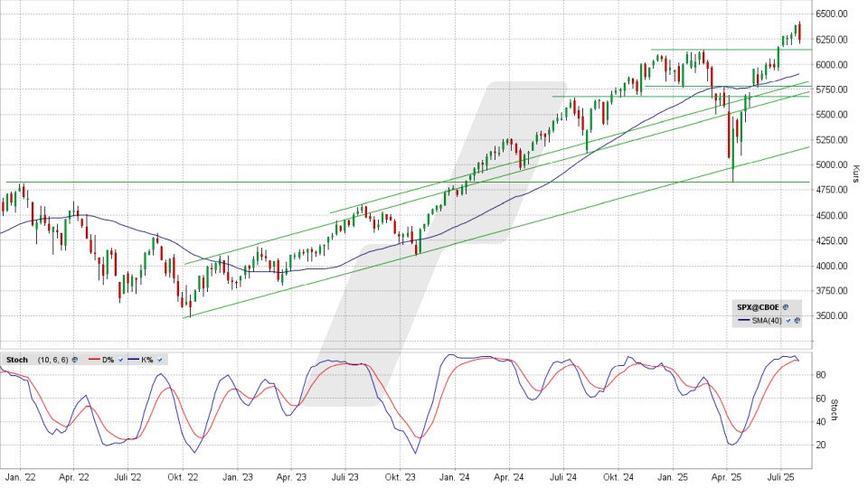Click the 5000.00 price axis label

833,164
